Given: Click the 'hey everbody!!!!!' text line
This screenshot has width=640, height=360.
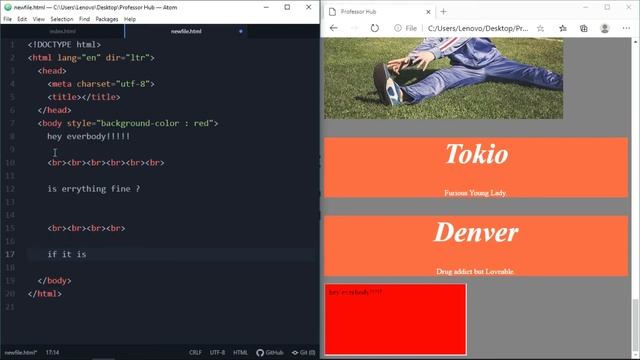Looking at the screenshot, I should point(89,136).
